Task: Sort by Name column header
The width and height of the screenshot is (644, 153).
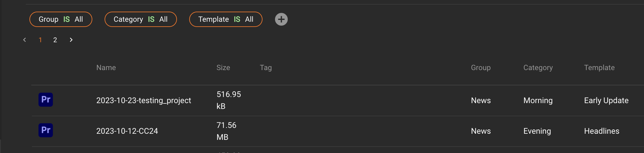Action: coord(106,68)
